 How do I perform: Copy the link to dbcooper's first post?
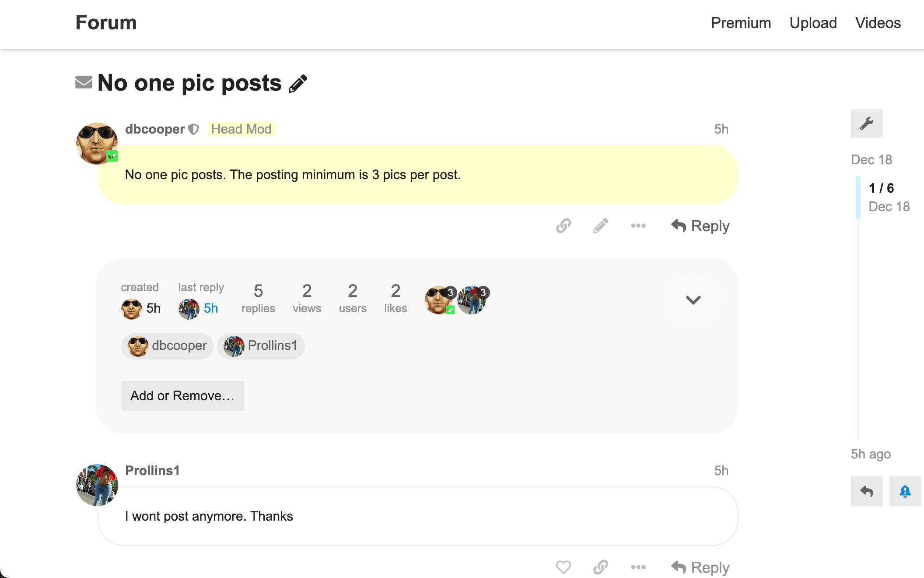coord(563,226)
